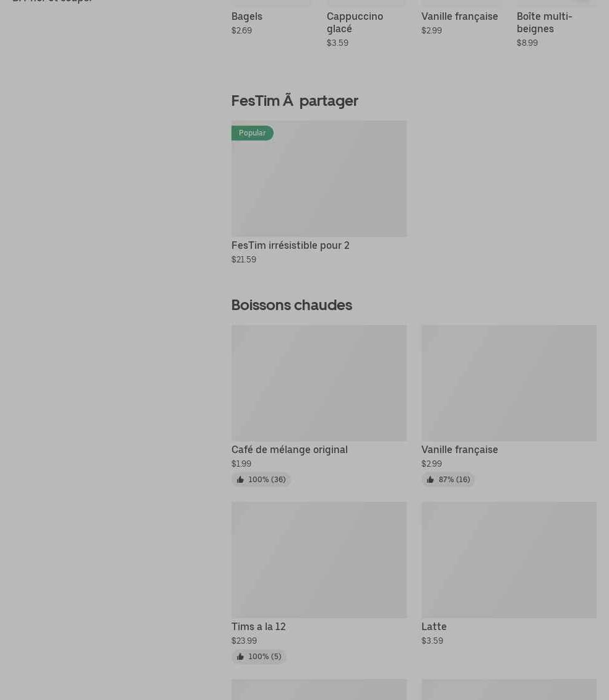Open Vanille française image in Boissons chaudes
The width and height of the screenshot is (609, 700).
(509, 383)
